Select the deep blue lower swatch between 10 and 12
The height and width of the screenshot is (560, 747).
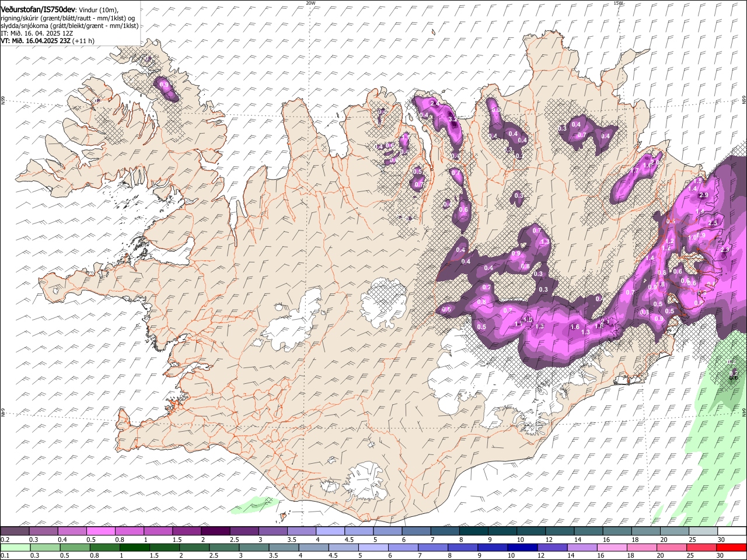pyautogui.click(x=522, y=547)
